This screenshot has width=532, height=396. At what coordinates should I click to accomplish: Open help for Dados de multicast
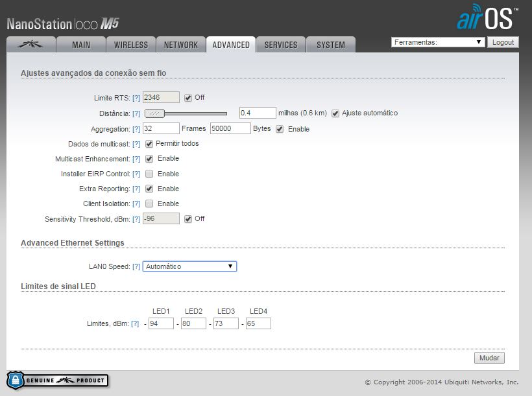tap(136, 144)
